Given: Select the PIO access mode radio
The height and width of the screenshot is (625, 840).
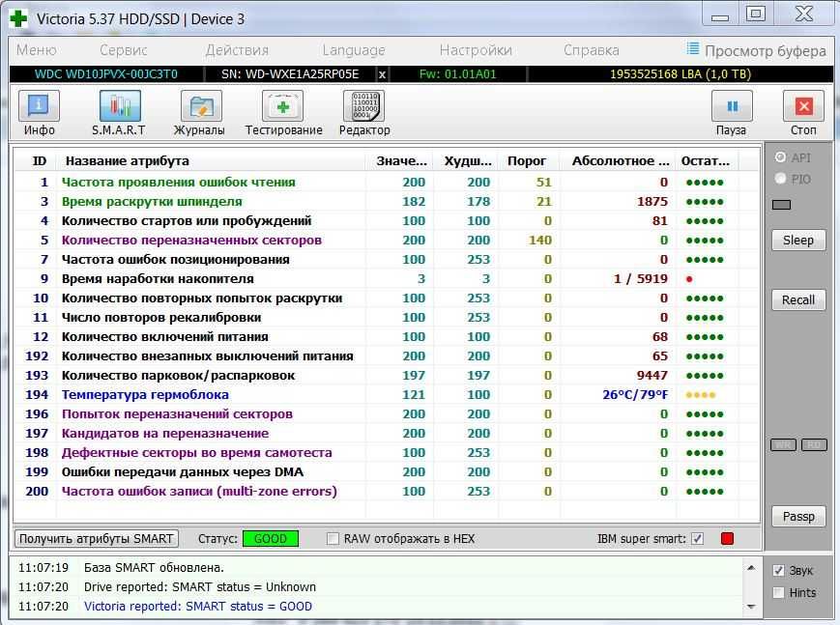Looking at the screenshot, I should (780, 179).
